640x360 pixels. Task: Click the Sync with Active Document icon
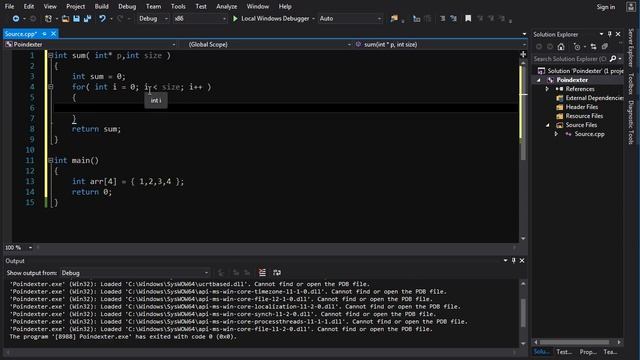[593, 47]
